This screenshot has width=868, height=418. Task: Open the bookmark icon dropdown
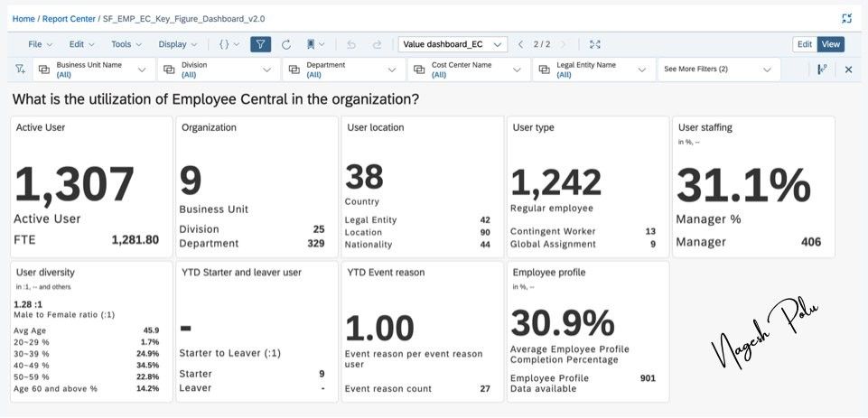pyautogui.click(x=315, y=44)
